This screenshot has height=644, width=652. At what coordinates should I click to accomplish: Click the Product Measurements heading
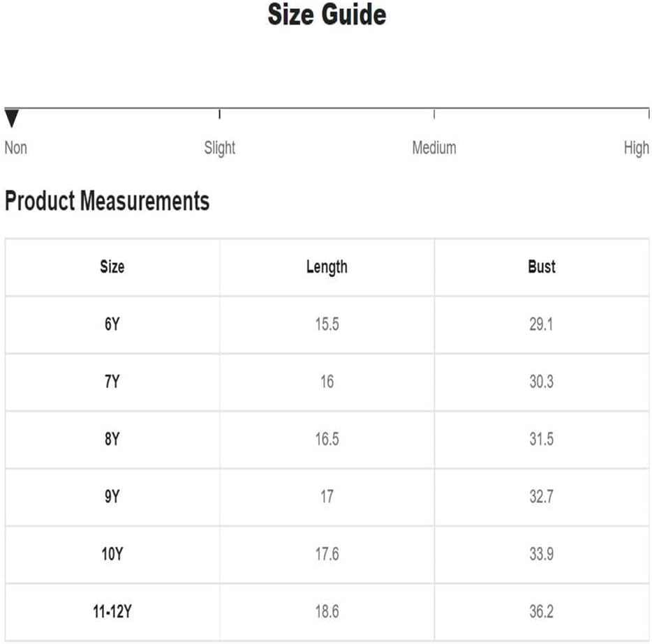[107, 201]
